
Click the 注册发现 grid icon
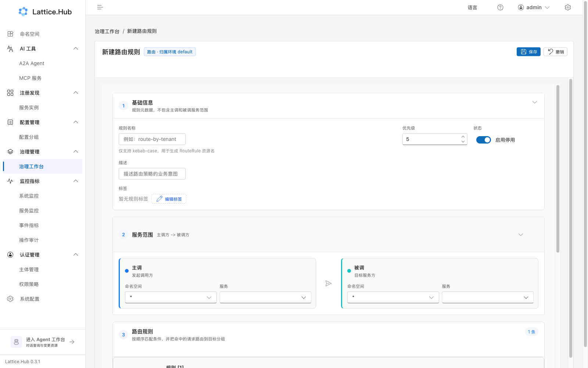[x=10, y=93]
